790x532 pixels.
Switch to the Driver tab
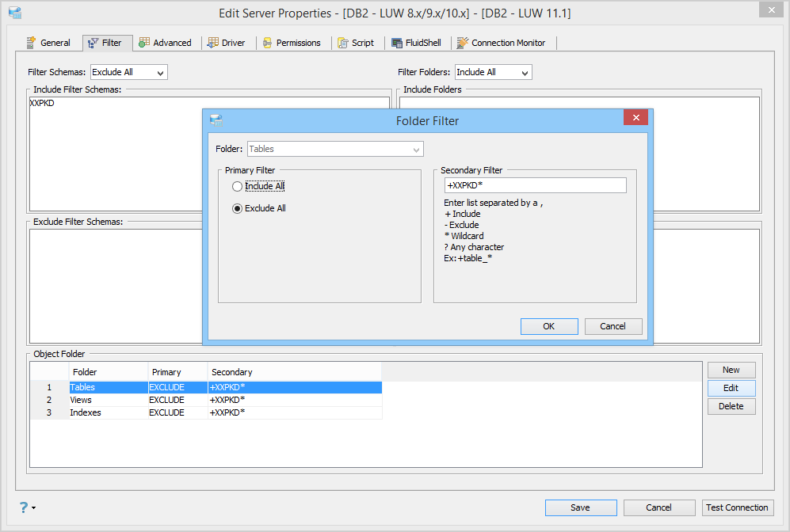[x=227, y=43]
